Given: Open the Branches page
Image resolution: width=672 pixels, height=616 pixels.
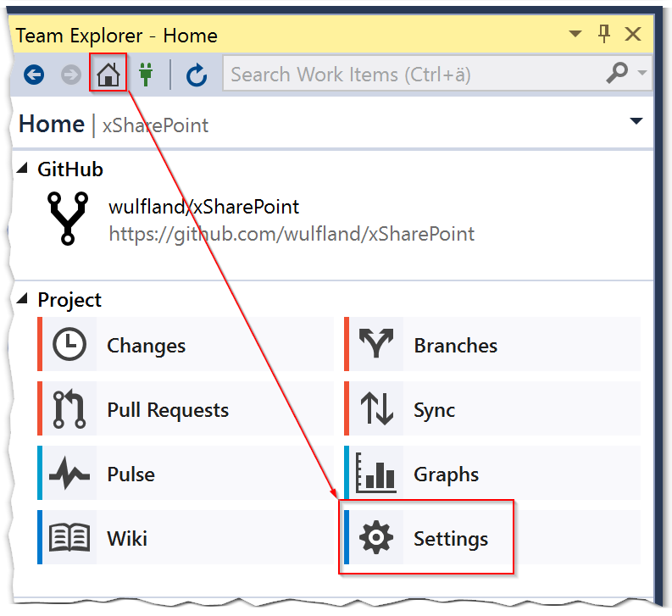Looking at the screenshot, I should point(455,346).
